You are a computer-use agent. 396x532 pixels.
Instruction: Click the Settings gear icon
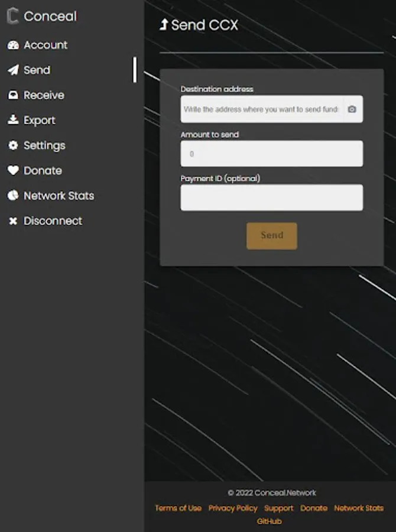coord(13,145)
